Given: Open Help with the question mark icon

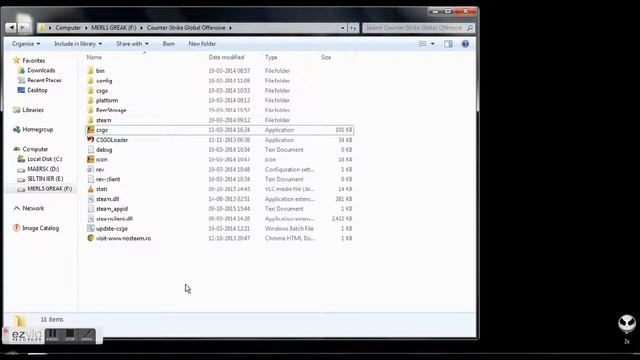Looking at the screenshot, I should point(465,44).
